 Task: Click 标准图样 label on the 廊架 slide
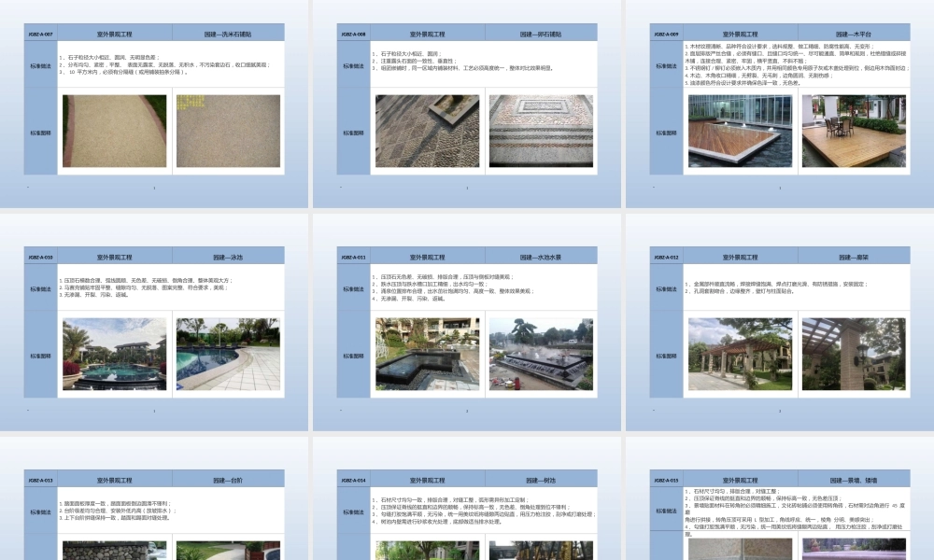tap(666, 356)
